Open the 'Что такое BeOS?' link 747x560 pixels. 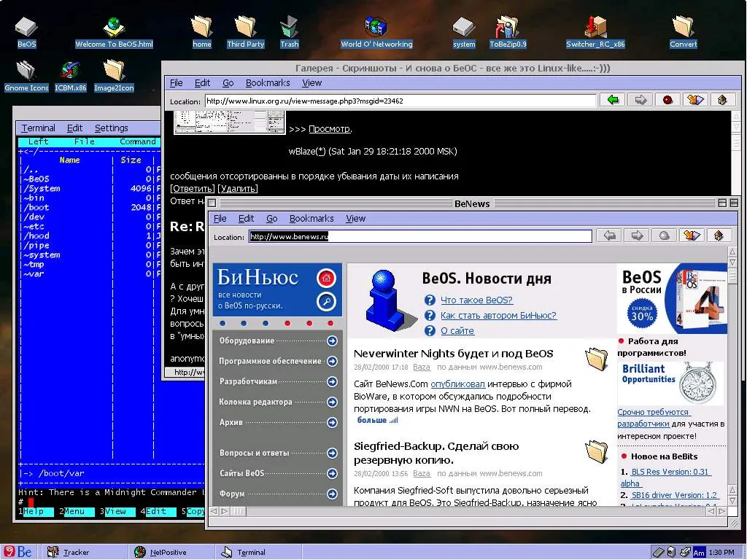476,300
